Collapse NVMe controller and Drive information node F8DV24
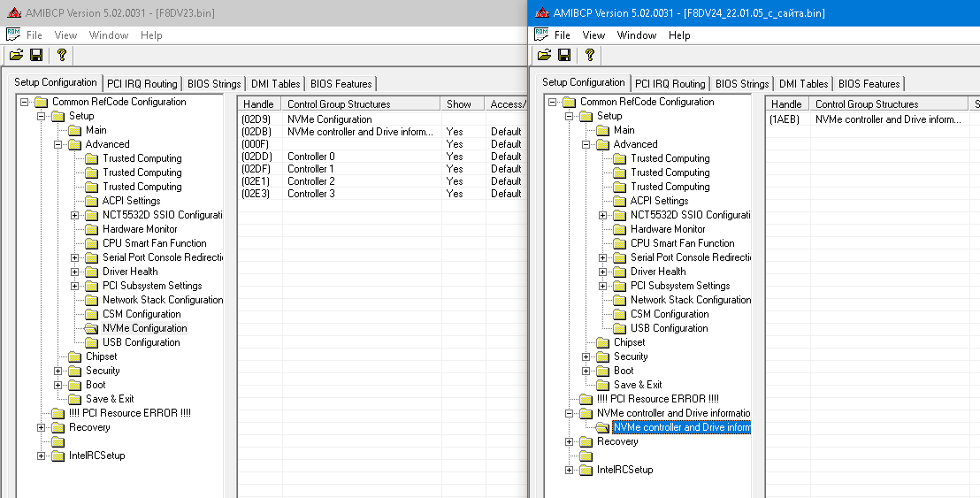Screen dimensions: 980x498 [569, 413]
